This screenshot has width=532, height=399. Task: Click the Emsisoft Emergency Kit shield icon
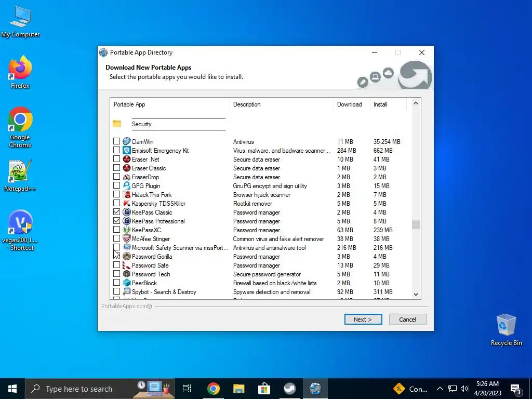coord(127,150)
